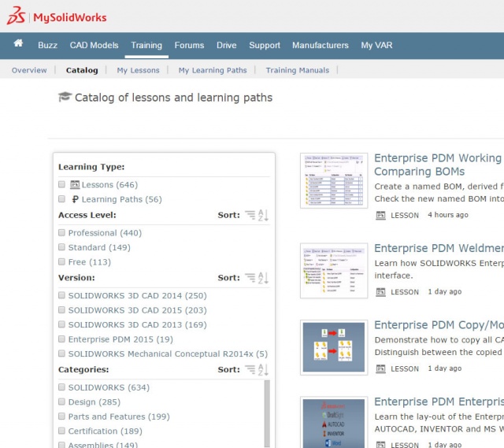The image size is (504, 448).
Task: Open Training Manuals subtab
Action: click(298, 70)
